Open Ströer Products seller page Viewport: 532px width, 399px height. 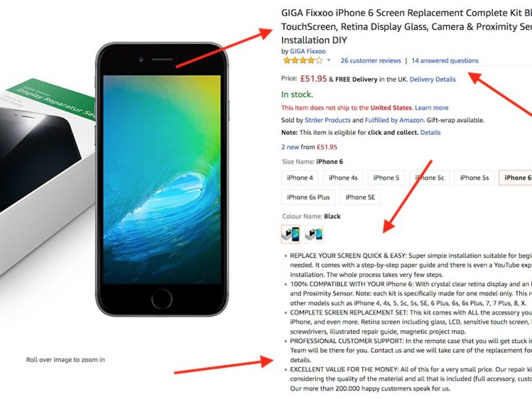point(327,120)
